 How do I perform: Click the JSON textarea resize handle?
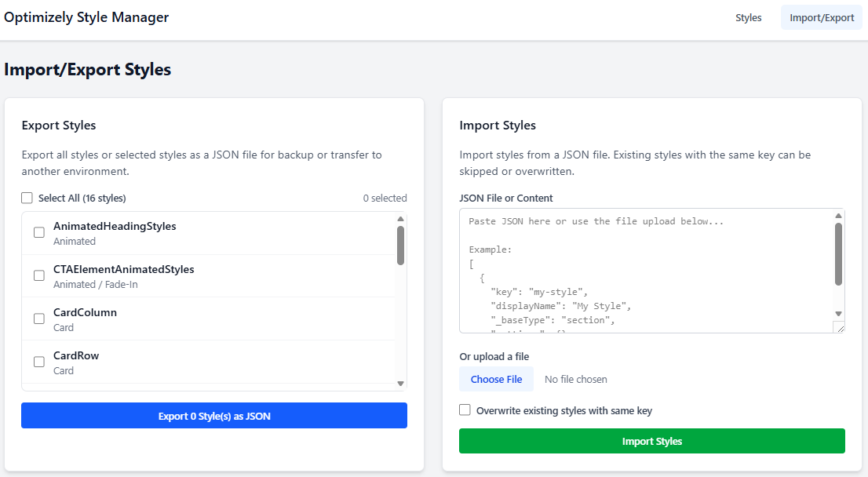pyautogui.click(x=838, y=327)
